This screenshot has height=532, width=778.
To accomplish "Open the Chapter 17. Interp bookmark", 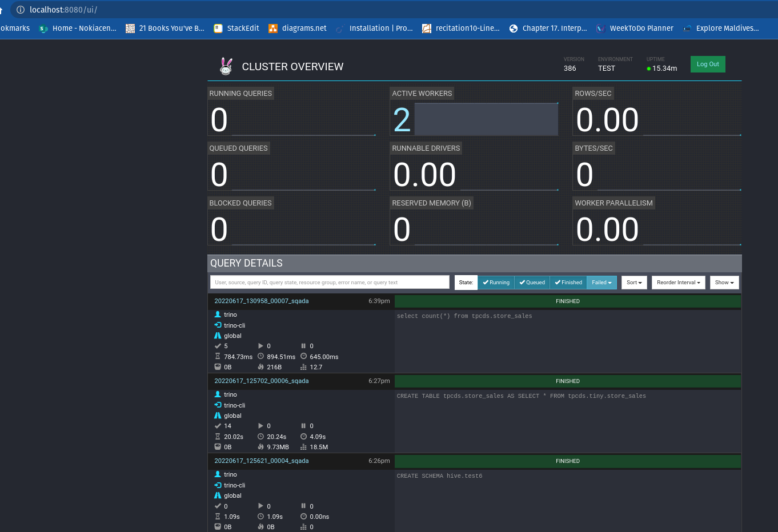I will point(548,28).
